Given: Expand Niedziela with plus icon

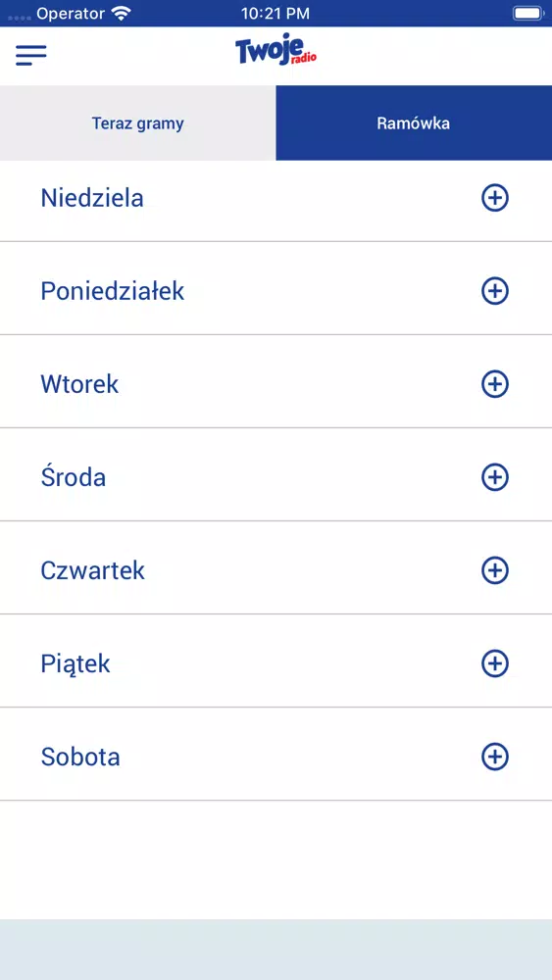Looking at the screenshot, I should 494,198.
